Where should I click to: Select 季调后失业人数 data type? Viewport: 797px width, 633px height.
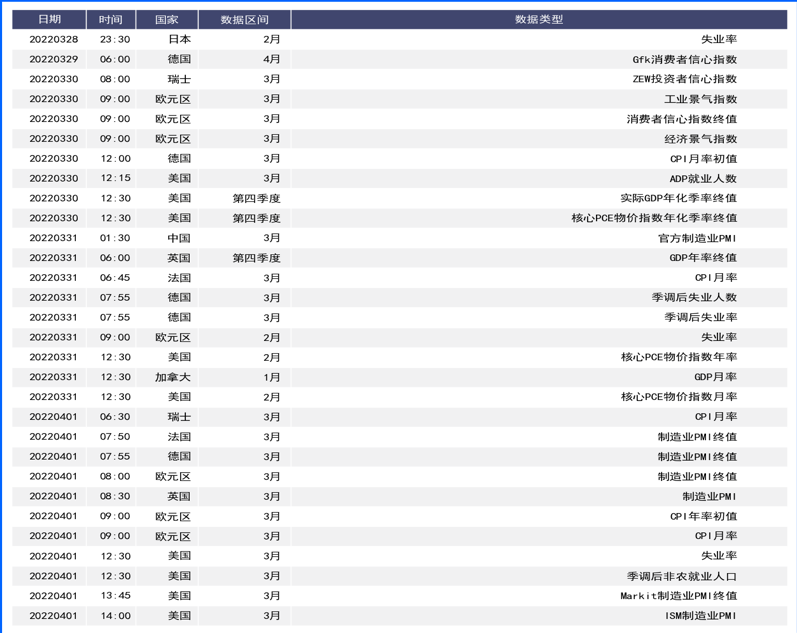(694, 297)
